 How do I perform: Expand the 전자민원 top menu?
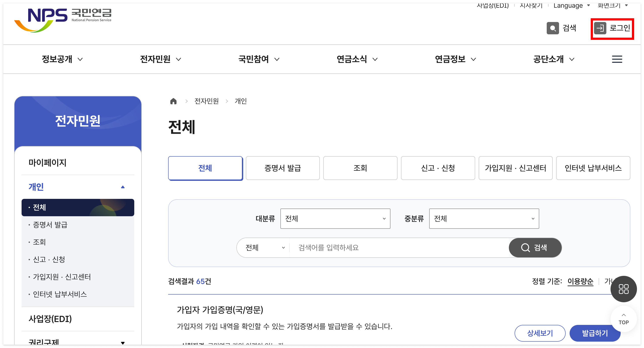pyautogui.click(x=160, y=59)
